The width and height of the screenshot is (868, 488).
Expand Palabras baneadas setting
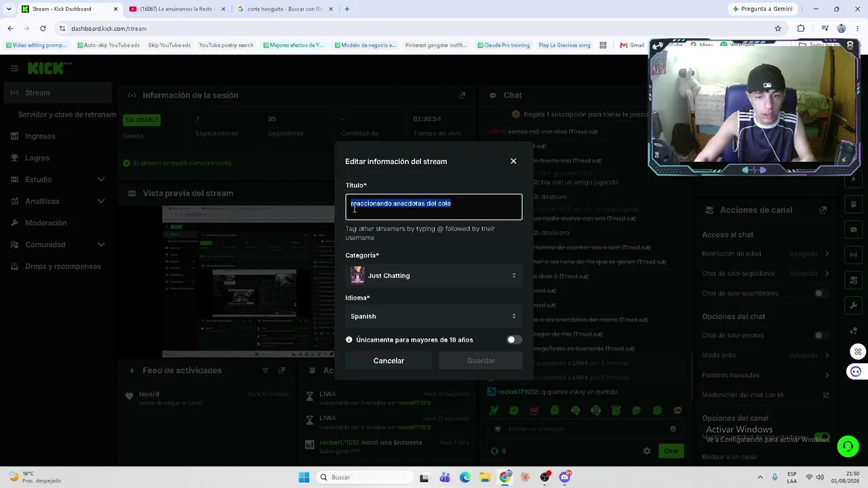[x=766, y=375]
